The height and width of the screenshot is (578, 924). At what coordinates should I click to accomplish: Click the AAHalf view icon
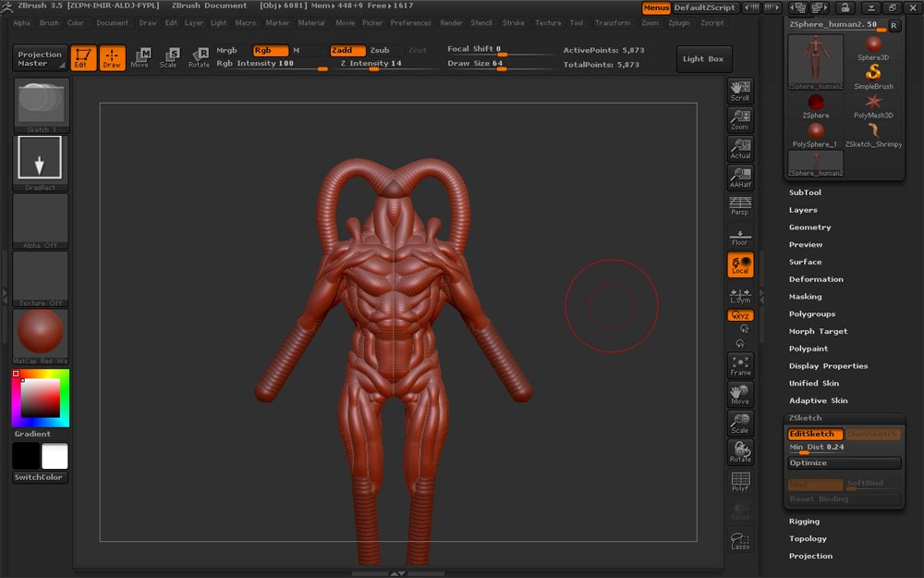click(x=740, y=177)
